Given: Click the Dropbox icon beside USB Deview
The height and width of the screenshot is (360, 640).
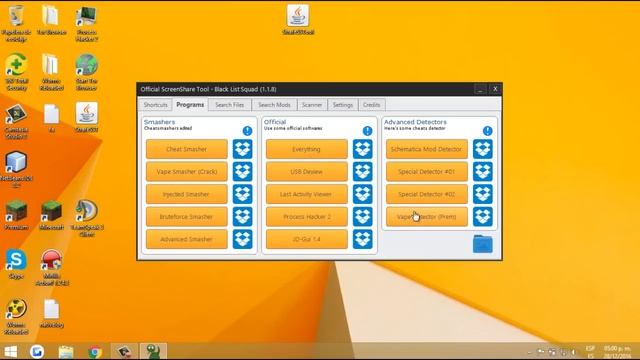Looking at the screenshot, I should tap(362, 171).
